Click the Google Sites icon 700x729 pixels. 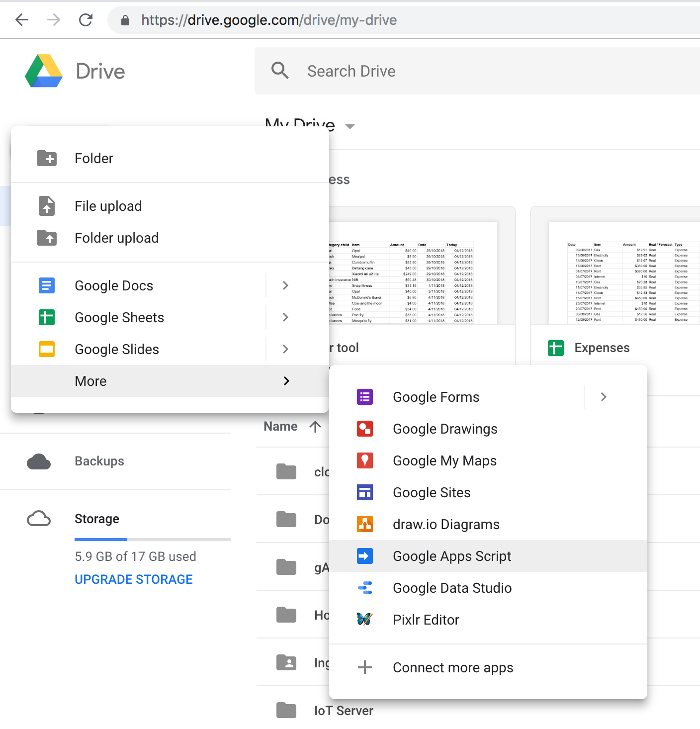(x=365, y=492)
